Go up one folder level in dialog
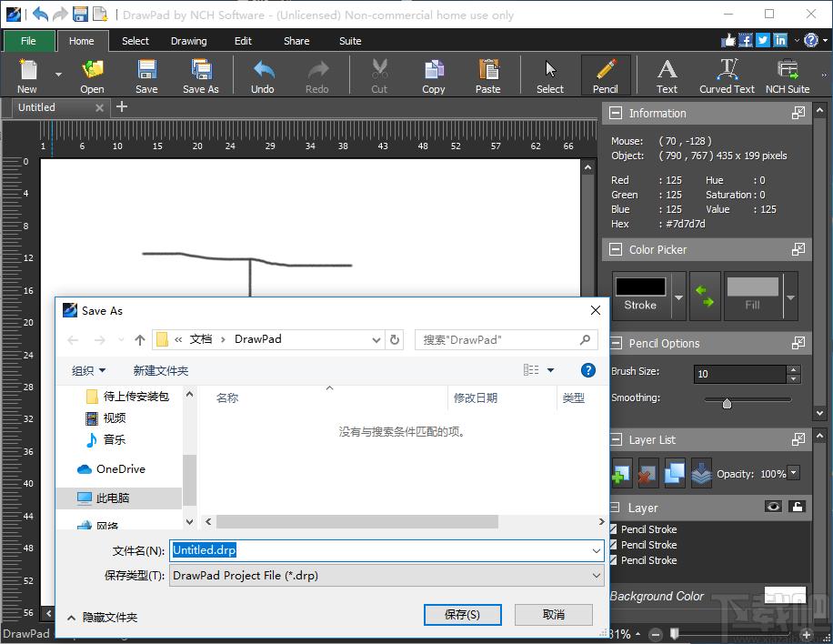The height and width of the screenshot is (644, 833). click(x=140, y=340)
